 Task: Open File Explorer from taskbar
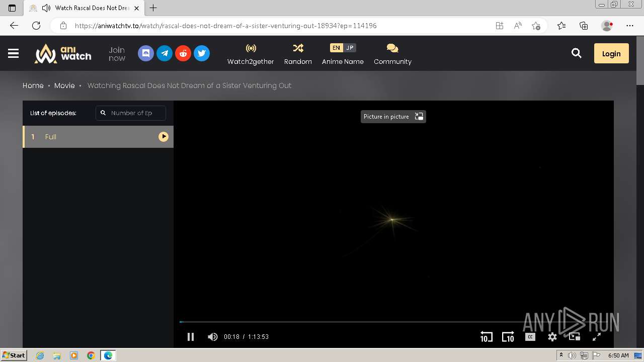57,355
